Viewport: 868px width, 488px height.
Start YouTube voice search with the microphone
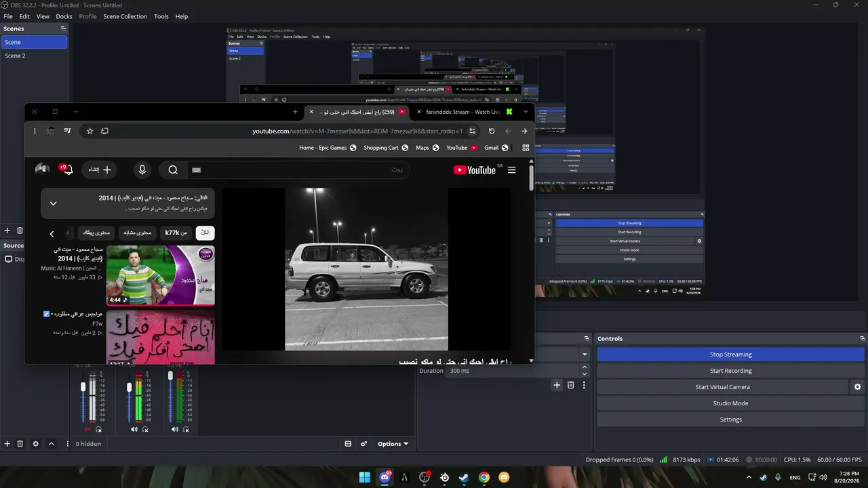(x=142, y=169)
